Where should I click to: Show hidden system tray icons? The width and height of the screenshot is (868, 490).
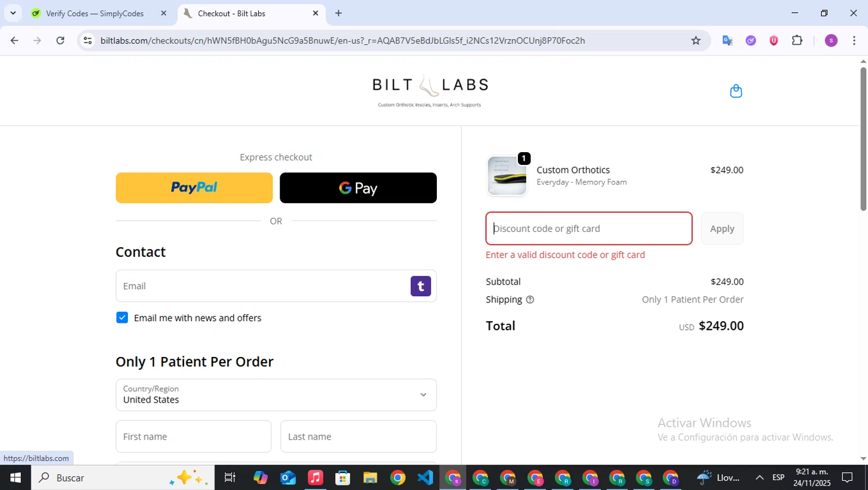point(759,478)
